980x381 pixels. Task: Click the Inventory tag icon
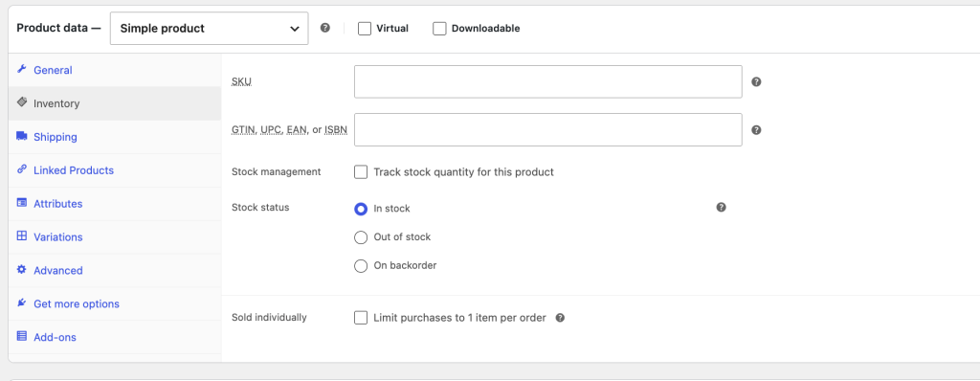click(x=22, y=102)
